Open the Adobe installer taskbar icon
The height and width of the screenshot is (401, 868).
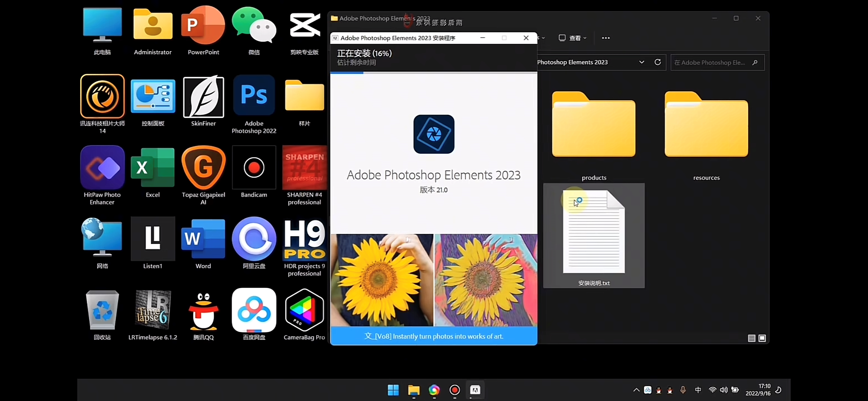click(x=475, y=390)
